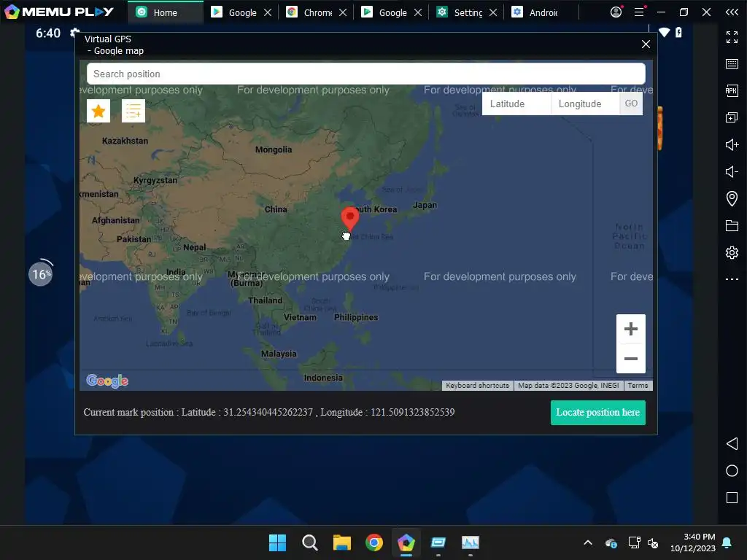Tap the Android Back triangle button
Image resolution: width=747 pixels, height=560 pixels.
[732, 444]
